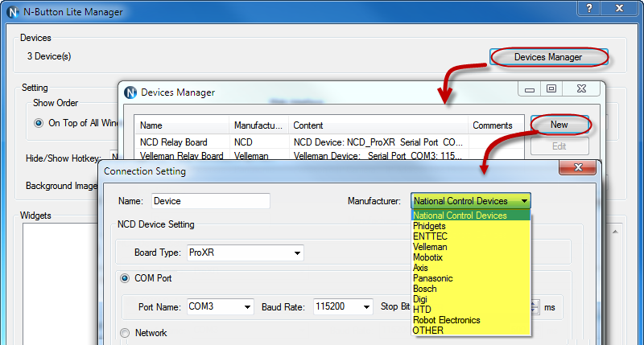Select On Top of All Windows option
This screenshot has height=345, width=644.
coord(39,123)
